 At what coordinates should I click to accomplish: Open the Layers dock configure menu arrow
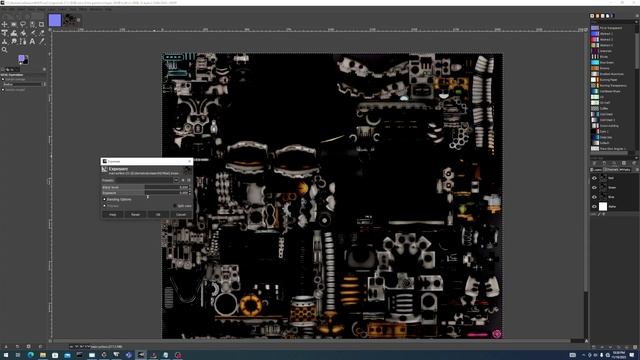[x=637, y=170]
